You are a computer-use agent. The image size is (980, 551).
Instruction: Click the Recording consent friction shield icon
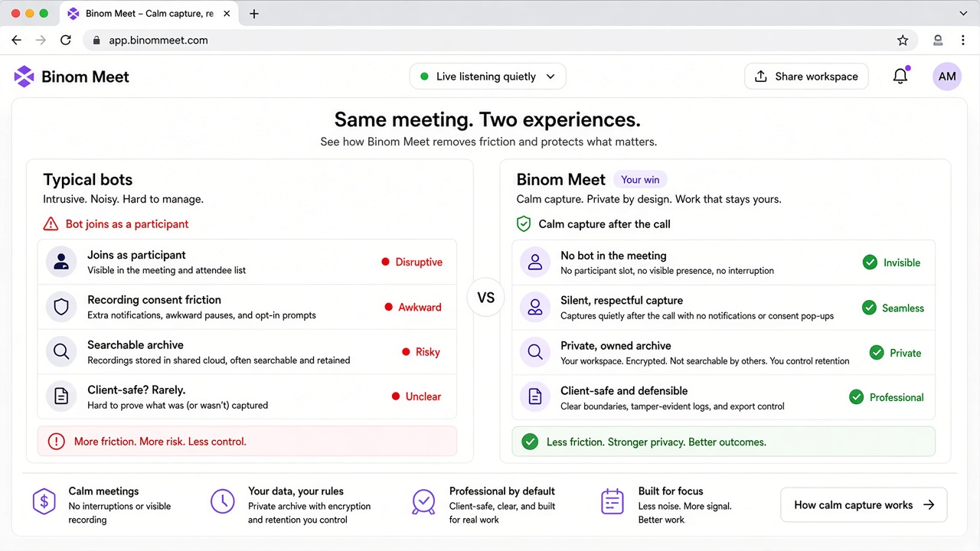pyautogui.click(x=61, y=307)
